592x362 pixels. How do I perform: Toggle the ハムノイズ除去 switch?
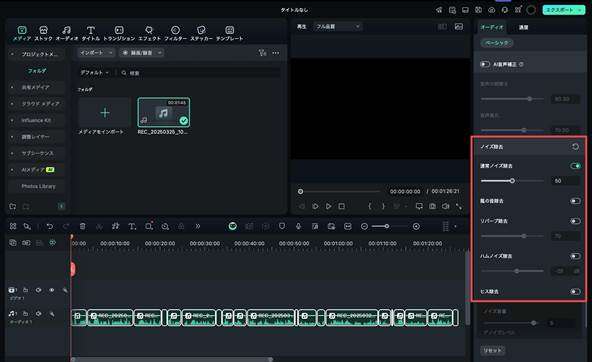point(575,256)
